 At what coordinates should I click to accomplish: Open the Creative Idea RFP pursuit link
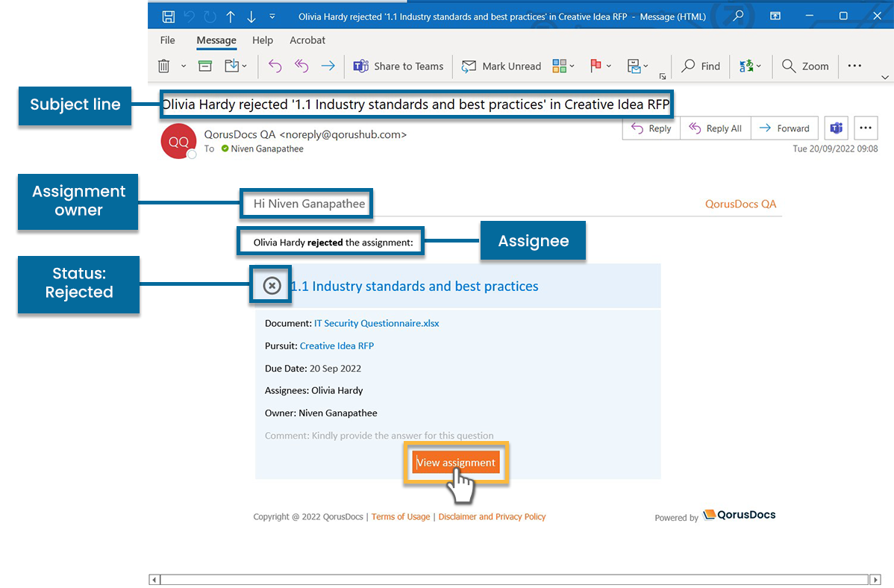tap(337, 345)
